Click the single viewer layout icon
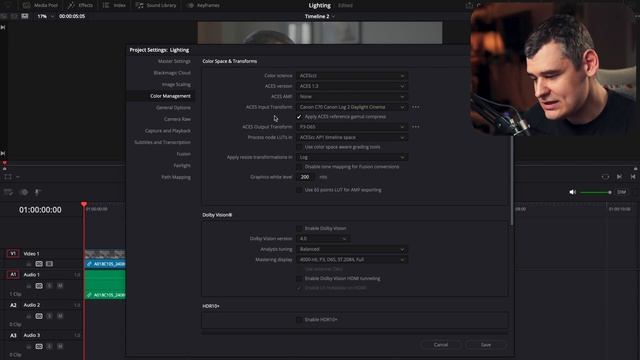The image size is (640, 360). (25, 16)
